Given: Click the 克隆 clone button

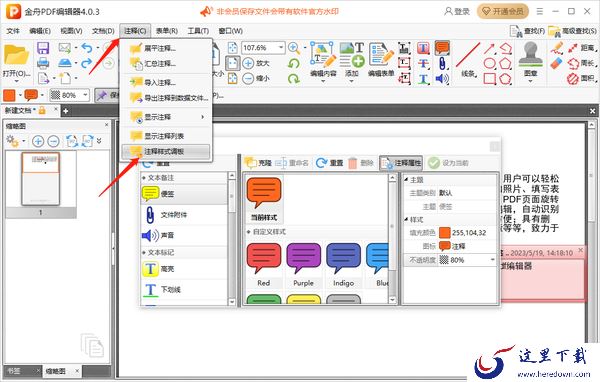Looking at the screenshot, I should (258, 163).
